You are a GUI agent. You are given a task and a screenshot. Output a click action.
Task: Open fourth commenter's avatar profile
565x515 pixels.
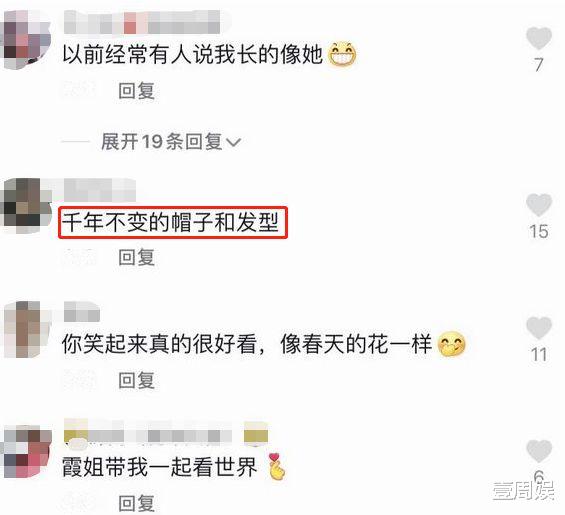26,451
